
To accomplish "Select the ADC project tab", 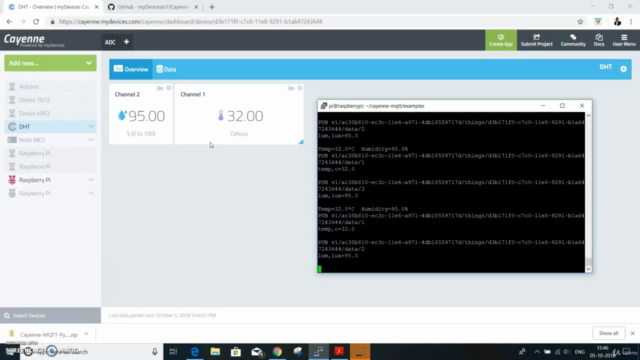I will [110, 42].
